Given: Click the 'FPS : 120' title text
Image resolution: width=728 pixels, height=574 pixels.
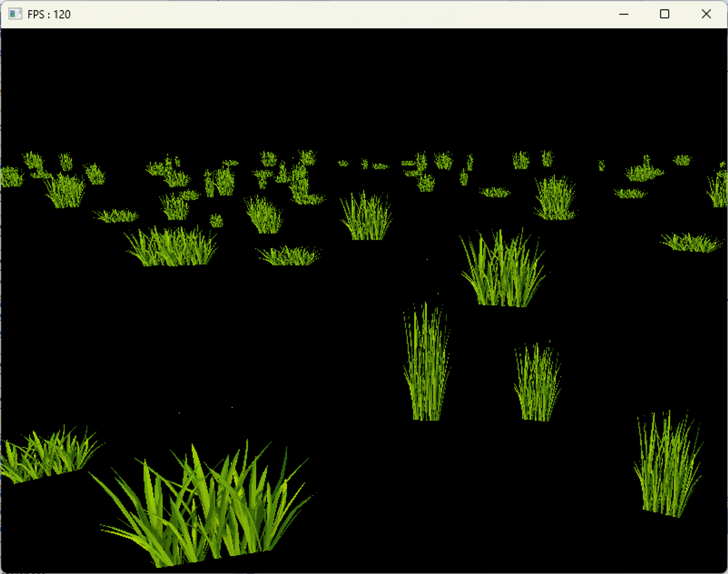Looking at the screenshot, I should point(49,15).
